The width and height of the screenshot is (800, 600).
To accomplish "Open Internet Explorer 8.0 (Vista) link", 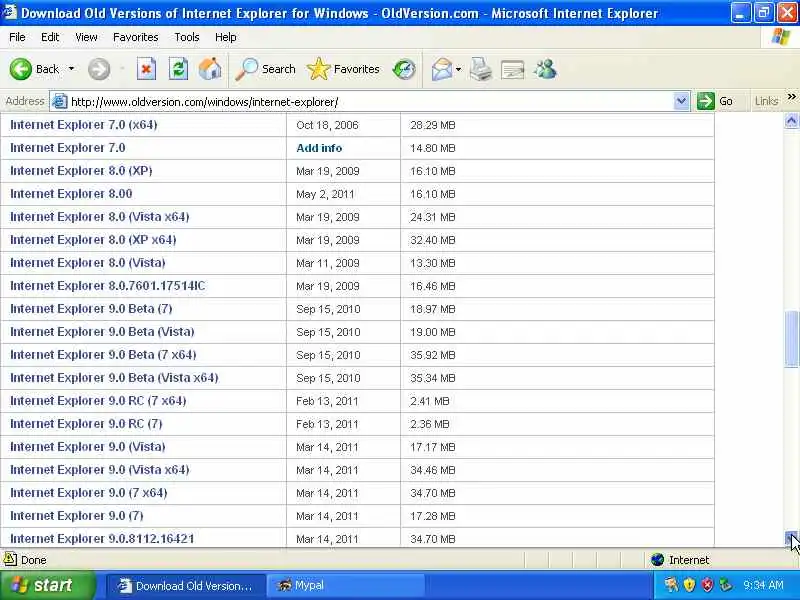I will (x=88, y=262).
